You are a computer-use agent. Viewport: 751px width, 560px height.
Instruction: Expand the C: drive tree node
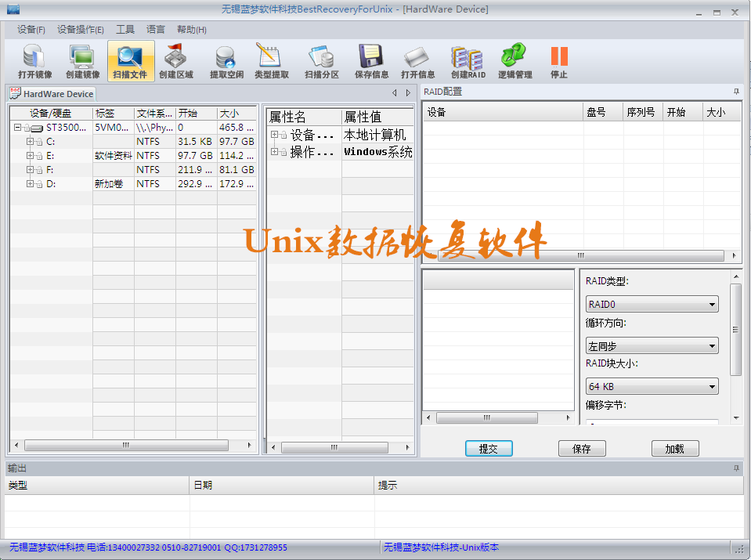click(30, 142)
